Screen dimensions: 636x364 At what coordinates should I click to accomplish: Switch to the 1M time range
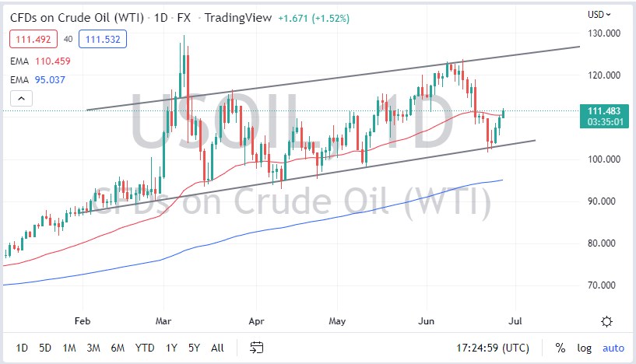(x=69, y=348)
